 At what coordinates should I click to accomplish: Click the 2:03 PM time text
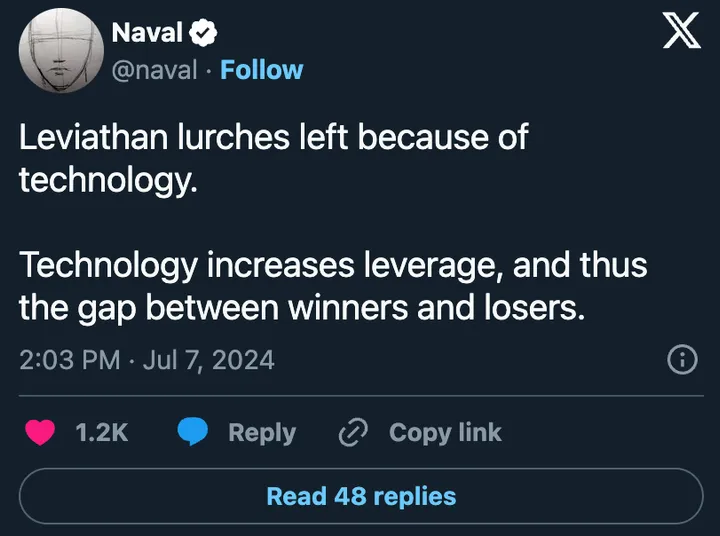[x=69, y=359]
